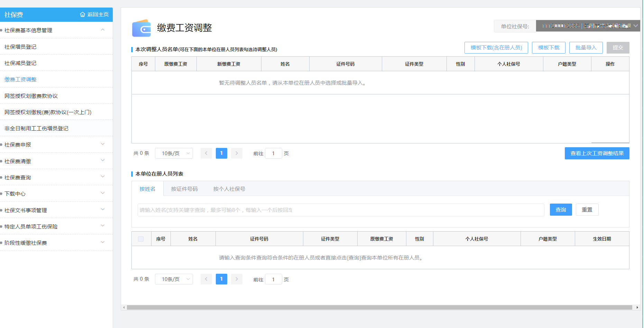Click the 查看上次工资调整结果 button
The width and height of the screenshot is (644, 328).
(x=597, y=153)
